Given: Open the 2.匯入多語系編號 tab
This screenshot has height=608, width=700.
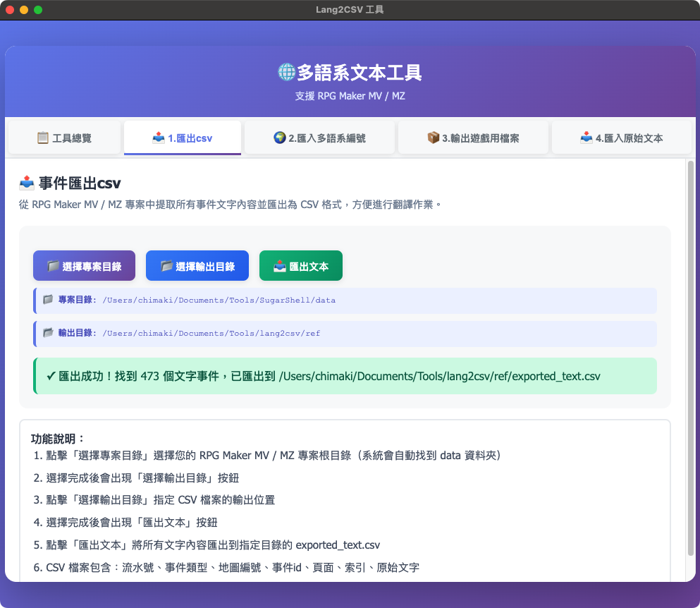Looking at the screenshot, I should (x=319, y=138).
